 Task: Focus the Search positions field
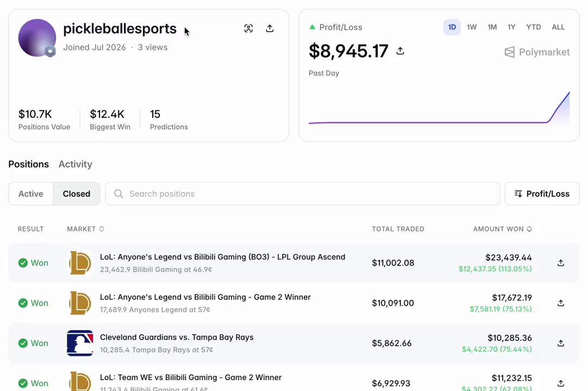[302, 194]
